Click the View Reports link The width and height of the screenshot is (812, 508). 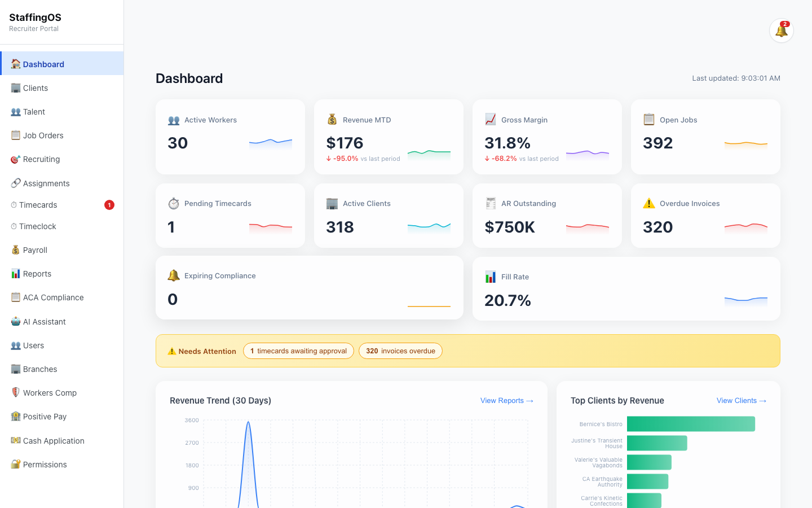506,400
